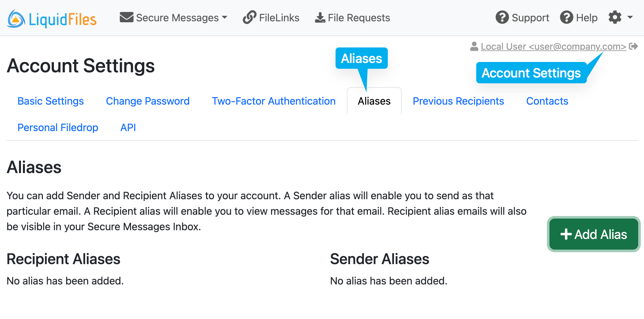
Task: Select the Previous Recipients tab
Action: pyautogui.click(x=458, y=101)
